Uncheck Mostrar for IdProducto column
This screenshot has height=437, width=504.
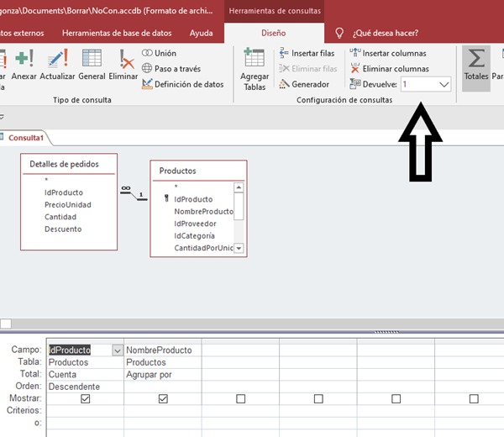tap(85, 398)
